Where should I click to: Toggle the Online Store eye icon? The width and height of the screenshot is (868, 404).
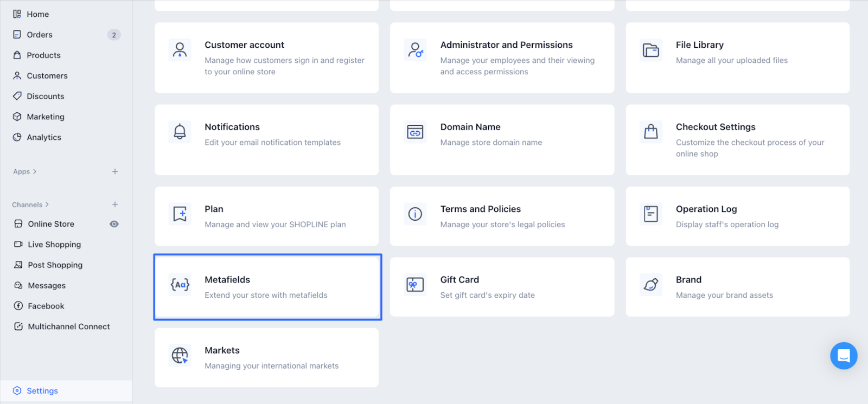coord(114,224)
